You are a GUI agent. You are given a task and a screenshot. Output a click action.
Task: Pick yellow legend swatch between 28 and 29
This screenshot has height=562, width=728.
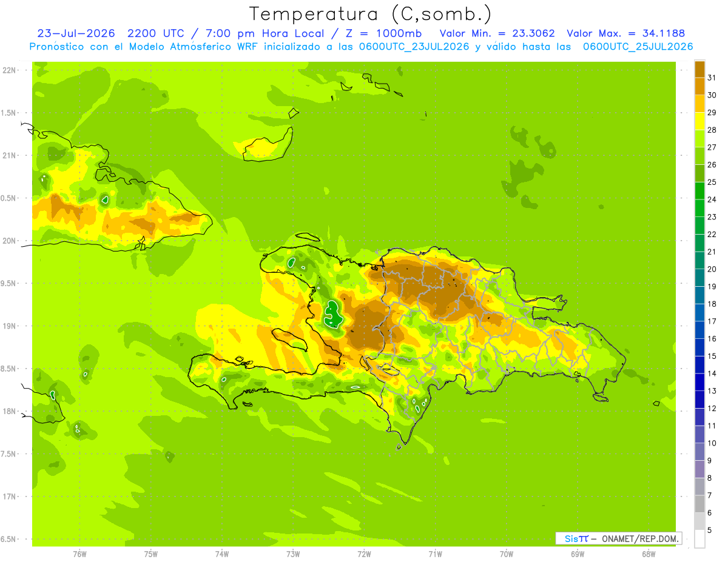pos(699,121)
